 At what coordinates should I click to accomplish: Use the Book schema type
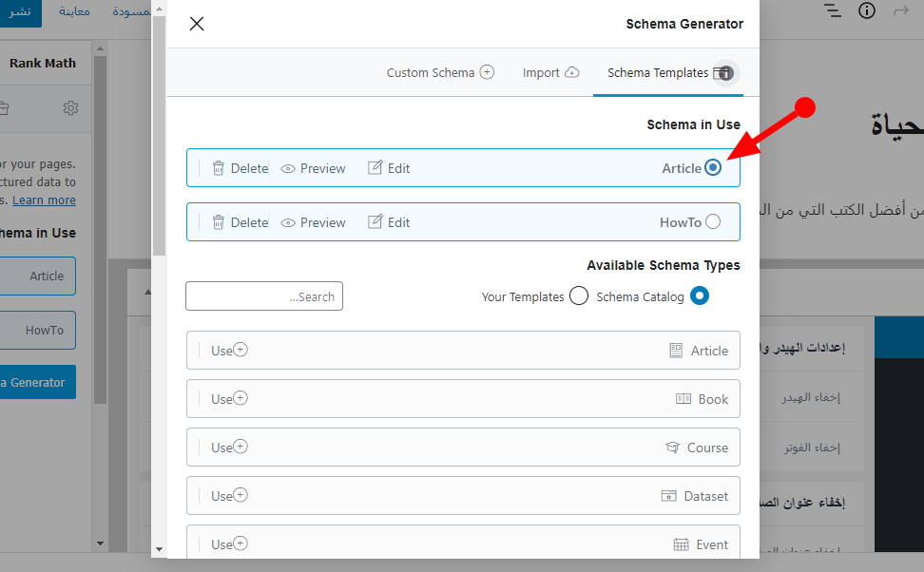[x=229, y=399]
